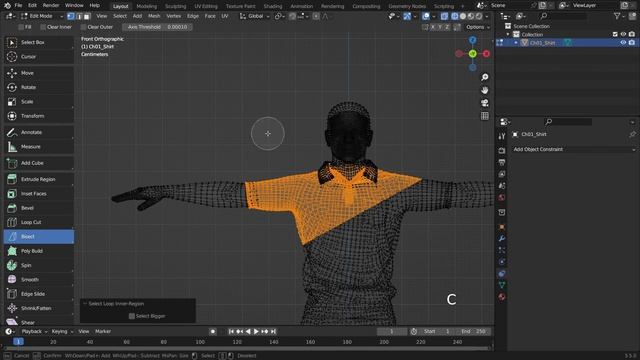The height and width of the screenshot is (360, 640).
Task: Click the Axis Threshold value field
Action: (x=158, y=27)
